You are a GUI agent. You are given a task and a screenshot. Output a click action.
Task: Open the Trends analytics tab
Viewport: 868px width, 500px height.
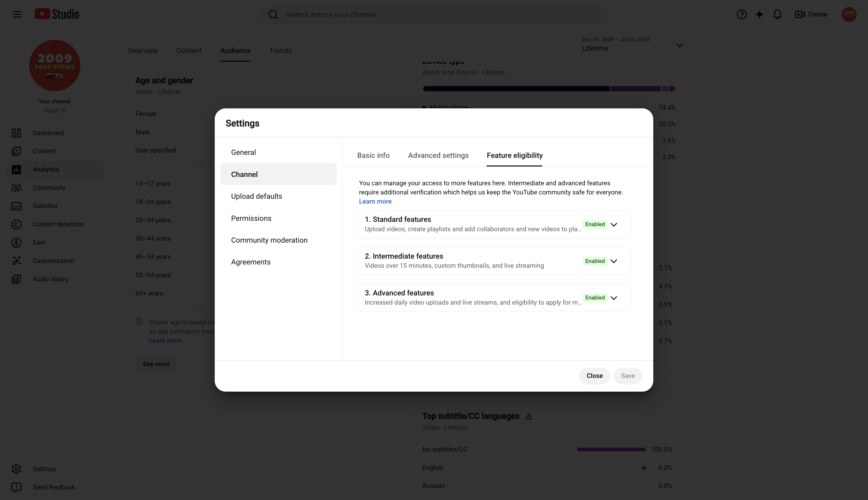point(280,51)
